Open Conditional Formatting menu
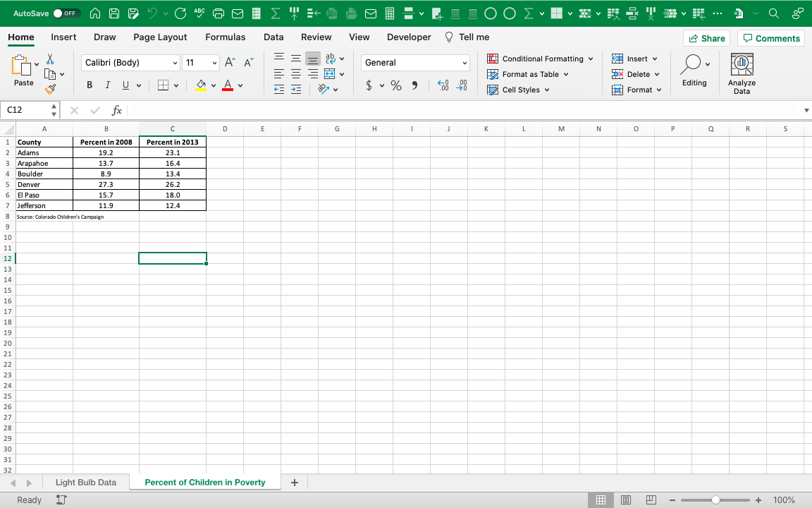 click(540, 59)
